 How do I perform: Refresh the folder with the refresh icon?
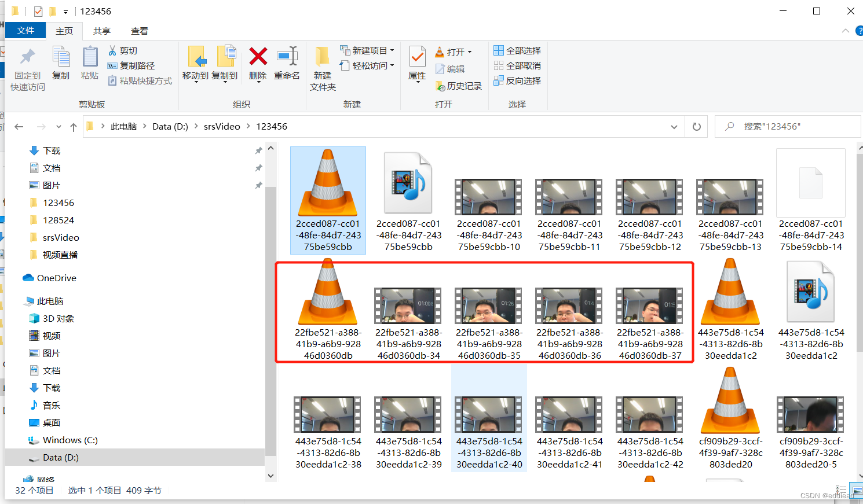pyautogui.click(x=696, y=126)
